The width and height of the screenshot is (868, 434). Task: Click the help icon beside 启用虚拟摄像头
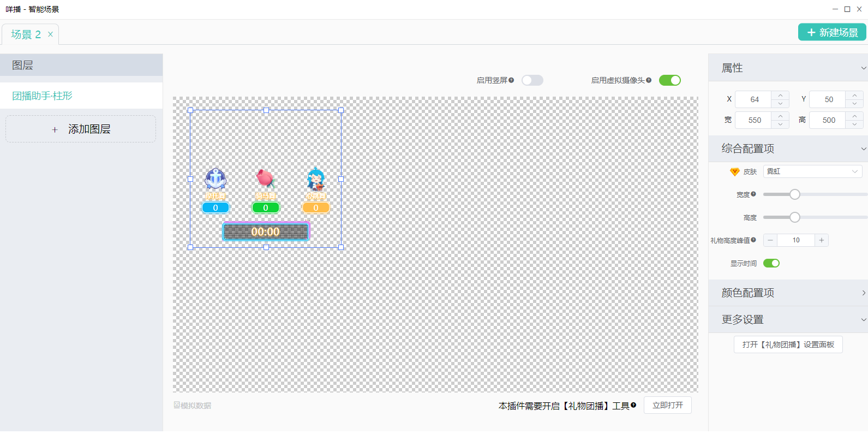point(649,80)
